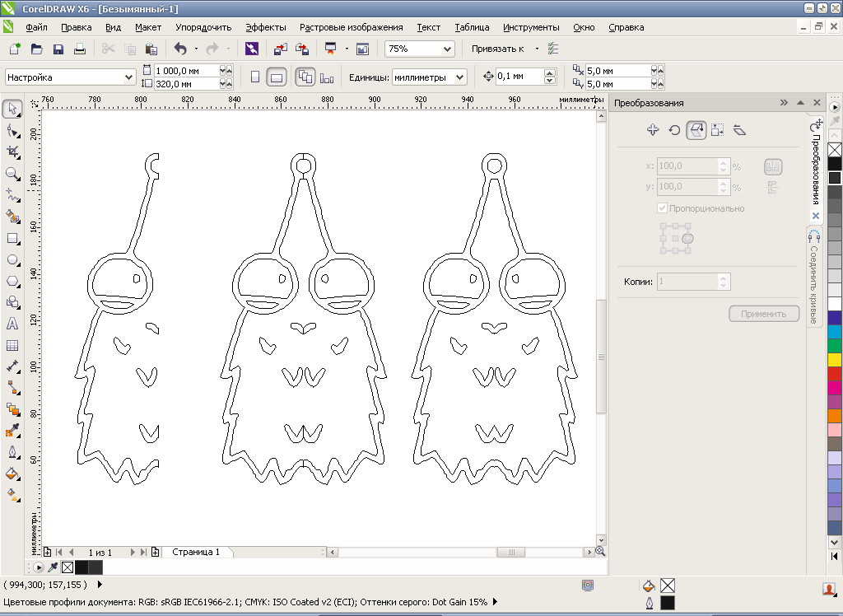This screenshot has height=616, width=843.
Task: Select the Dimension tool
Action: [12, 366]
